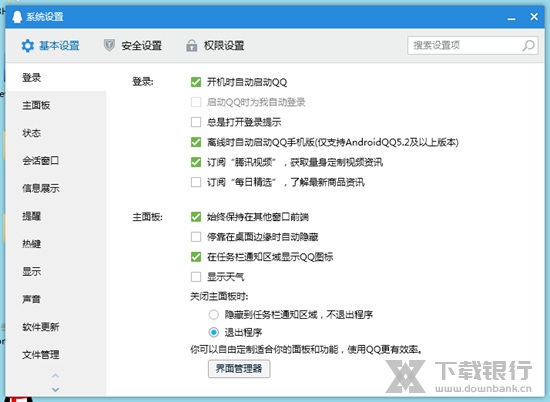Select 登录 in the sidebar
The height and width of the screenshot is (402, 550).
click(x=56, y=78)
